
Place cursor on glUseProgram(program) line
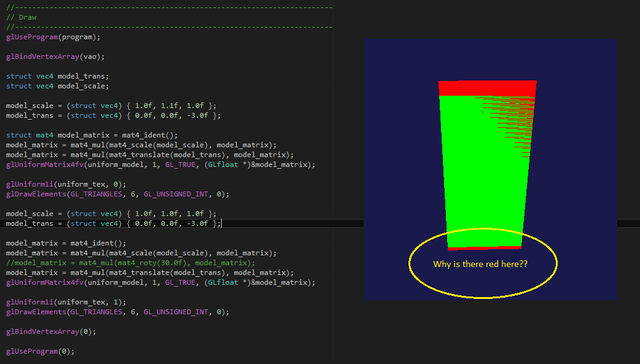point(53,37)
